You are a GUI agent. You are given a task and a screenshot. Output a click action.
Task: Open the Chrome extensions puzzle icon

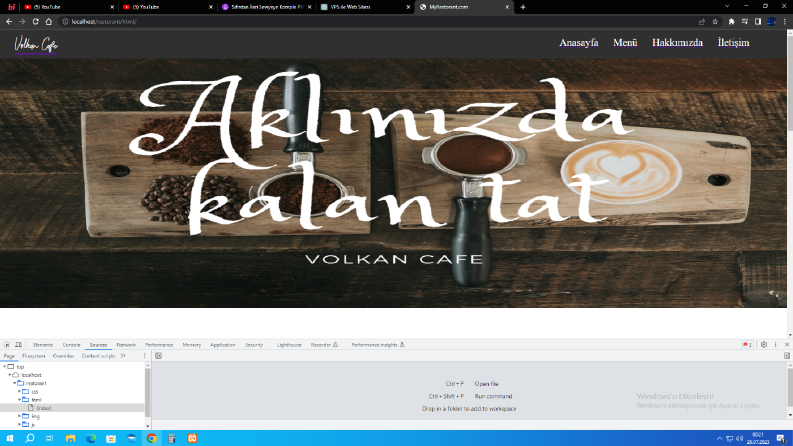pos(731,22)
